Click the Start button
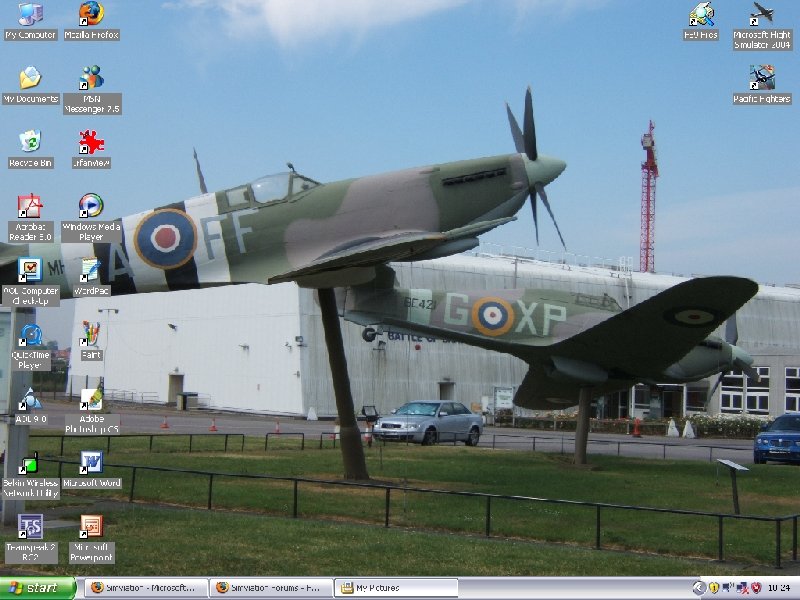Viewport: 800px width, 600px height. click(x=38, y=588)
